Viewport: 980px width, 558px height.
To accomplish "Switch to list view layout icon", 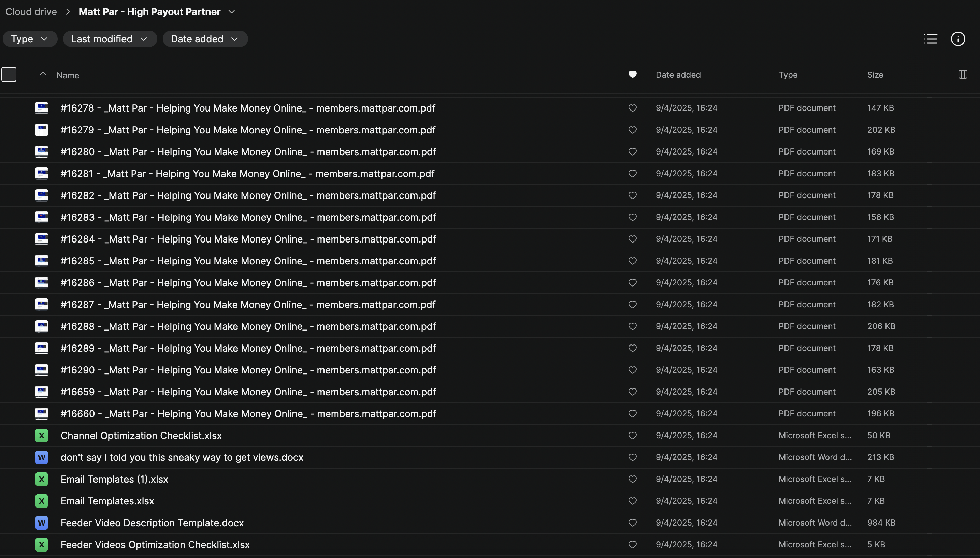I will 931,39.
